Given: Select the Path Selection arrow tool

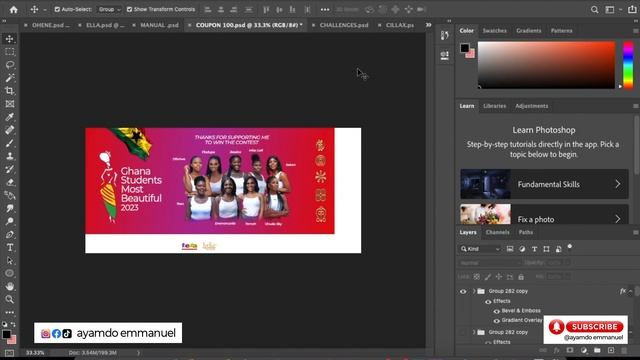Looking at the screenshot, I should 10,260.
